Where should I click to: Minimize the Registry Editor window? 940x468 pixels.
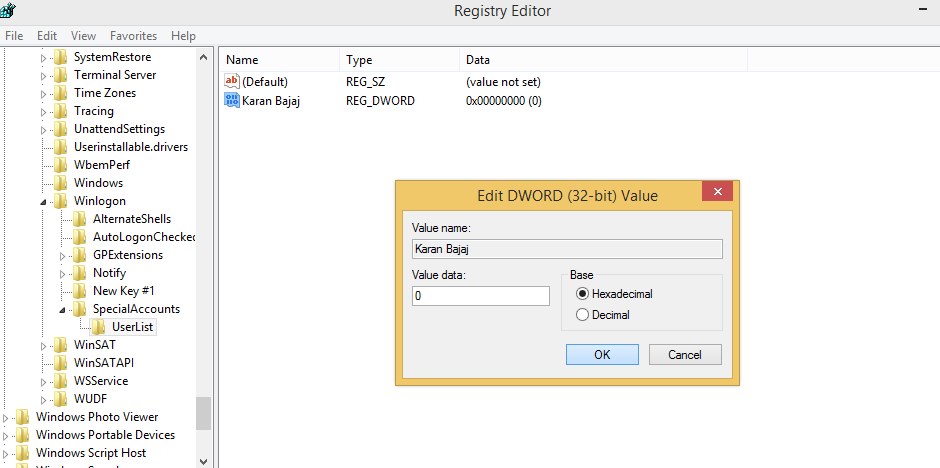(924, 10)
